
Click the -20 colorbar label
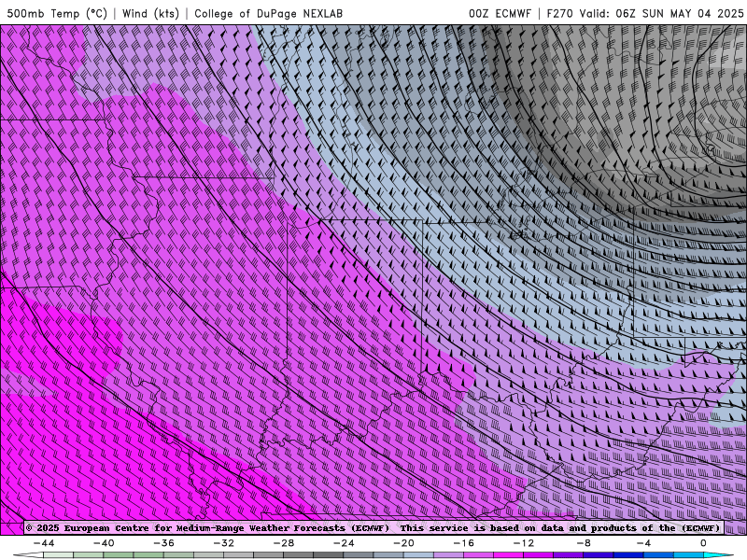(403, 543)
